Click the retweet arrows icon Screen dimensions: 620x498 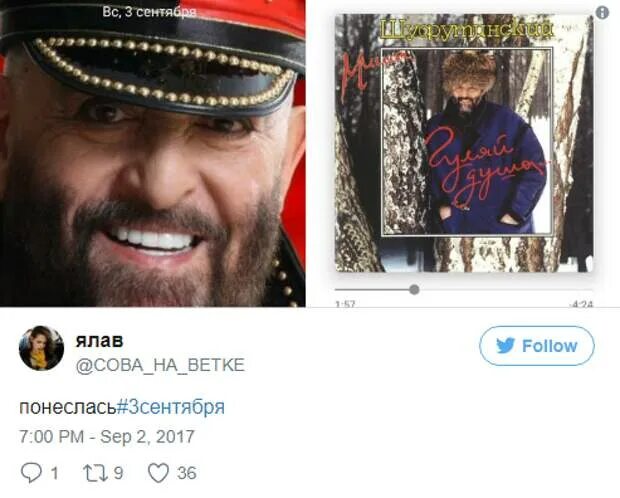[x=95, y=473]
